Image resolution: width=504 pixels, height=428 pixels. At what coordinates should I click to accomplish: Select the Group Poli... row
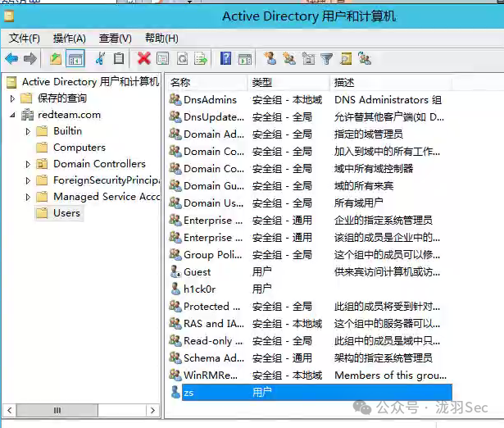(x=310, y=255)
